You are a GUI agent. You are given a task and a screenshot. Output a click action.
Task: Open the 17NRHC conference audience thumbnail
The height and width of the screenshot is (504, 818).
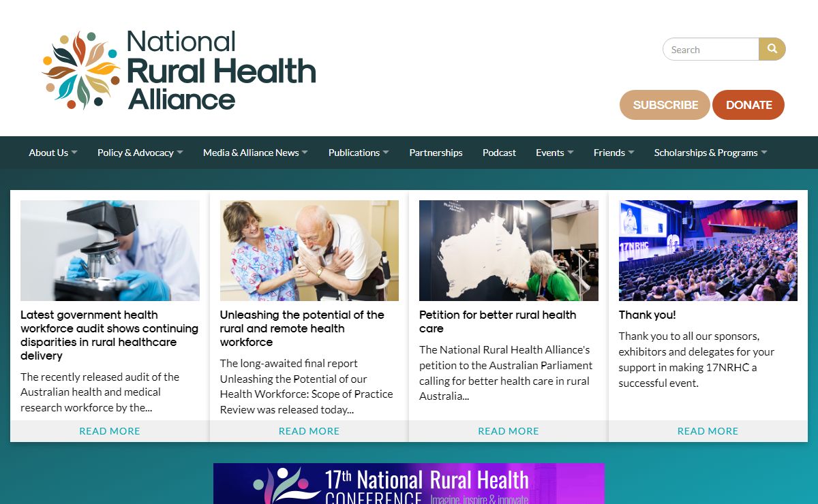point(708,251)
